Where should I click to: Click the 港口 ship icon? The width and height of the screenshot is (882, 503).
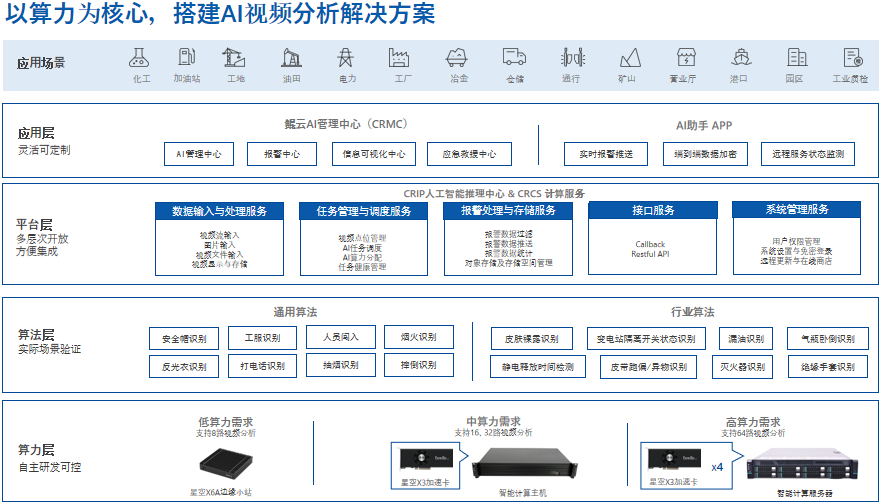(739, 58)
